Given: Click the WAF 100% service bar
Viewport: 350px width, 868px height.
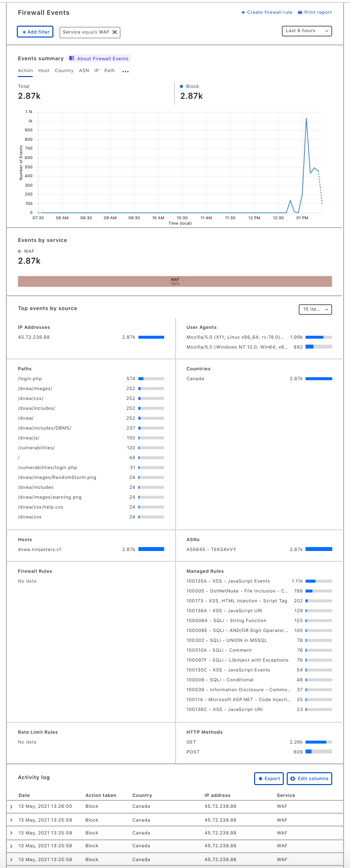Looking at the screenshot, I should pyautogui.click(x=175, y=281).
